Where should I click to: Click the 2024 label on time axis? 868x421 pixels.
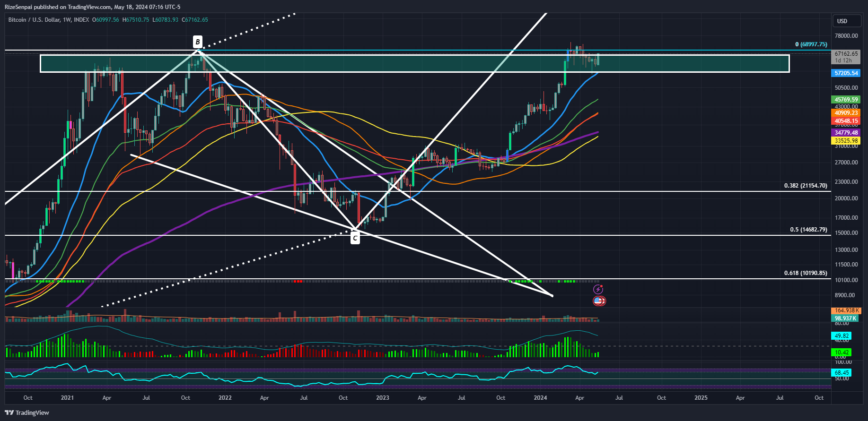(540, 398)
